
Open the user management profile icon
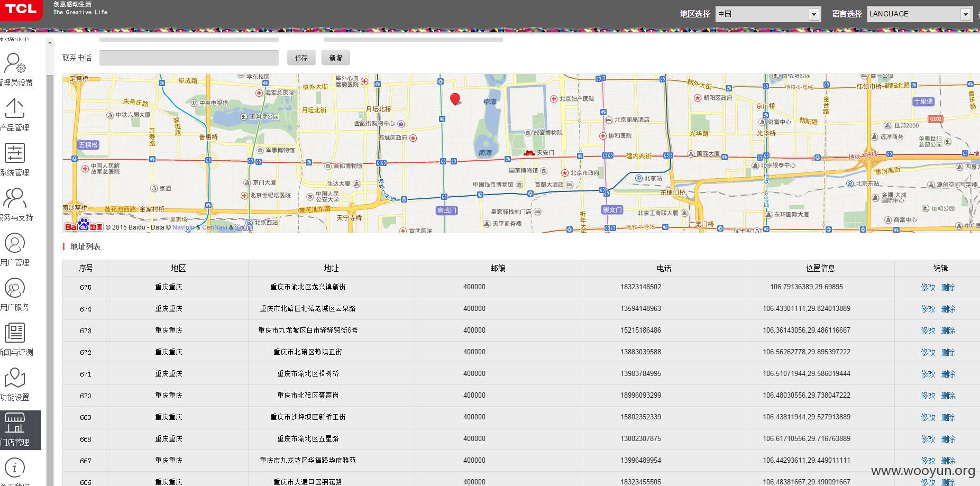click(15, 243)
